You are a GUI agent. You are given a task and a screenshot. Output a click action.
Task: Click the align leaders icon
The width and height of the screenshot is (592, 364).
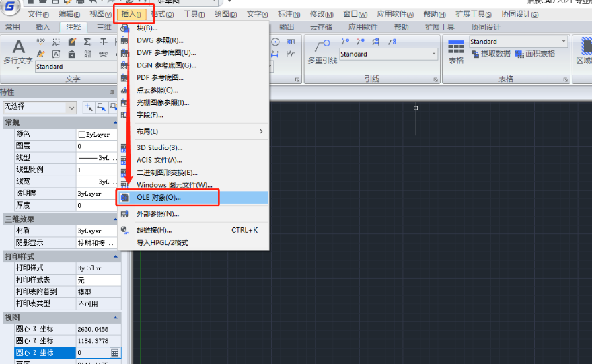376,42
